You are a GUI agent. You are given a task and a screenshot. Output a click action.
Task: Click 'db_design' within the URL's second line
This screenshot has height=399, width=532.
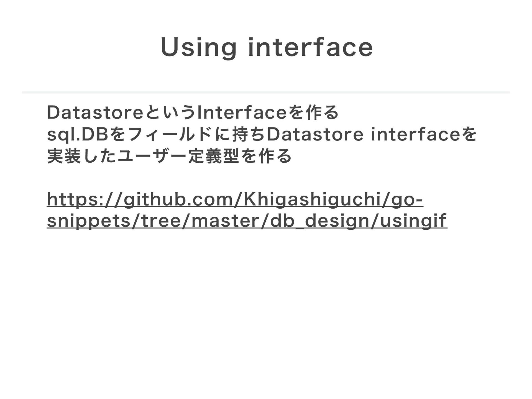coord(316,221)
